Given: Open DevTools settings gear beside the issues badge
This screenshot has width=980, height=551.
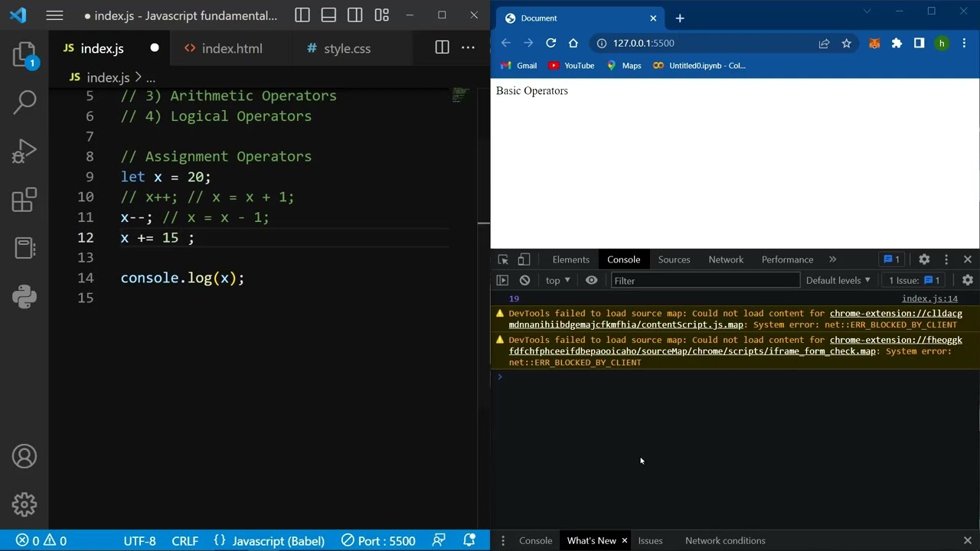Looking at the screenshot, I should pos(924,259).
